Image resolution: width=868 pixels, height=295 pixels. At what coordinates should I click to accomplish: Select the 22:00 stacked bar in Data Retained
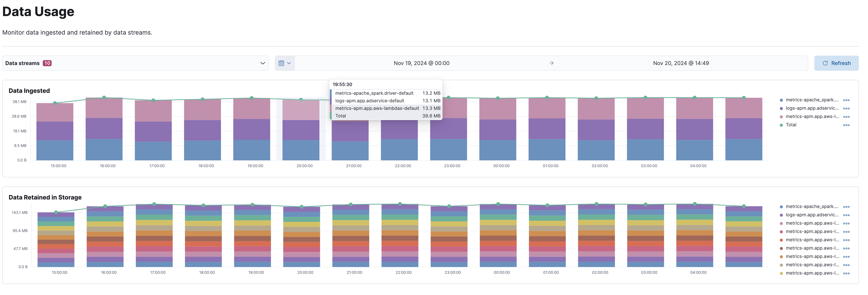400,235
